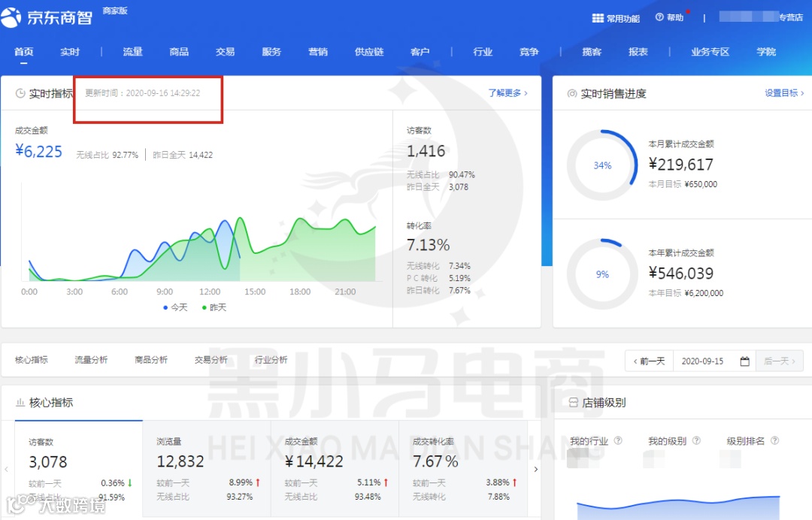
Task: Open the 服务 nav menu
Action: (271, 52)
